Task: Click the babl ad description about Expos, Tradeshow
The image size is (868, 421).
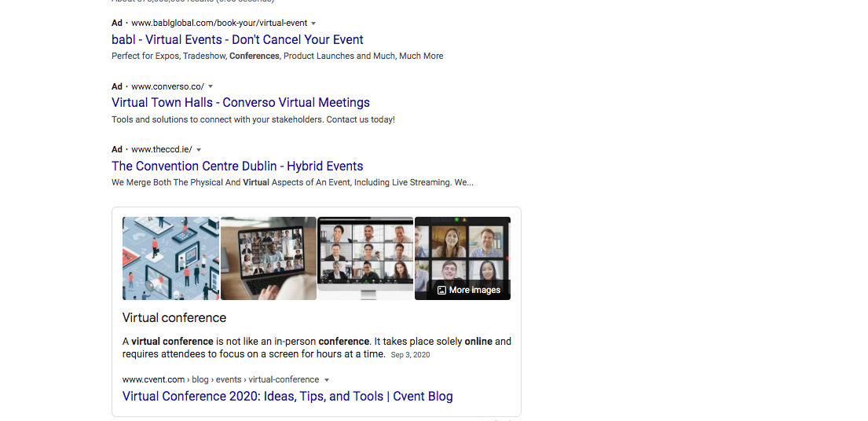Action: coord(277,56)
